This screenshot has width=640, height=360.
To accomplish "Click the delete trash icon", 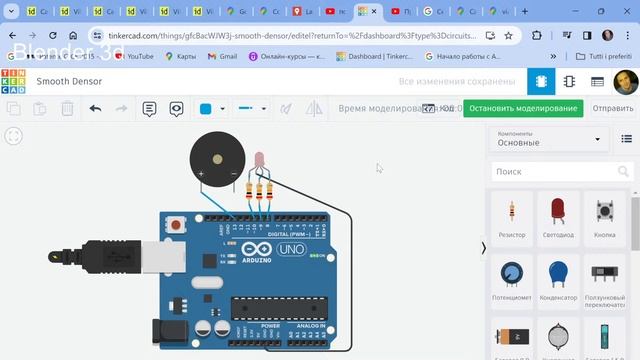I will pos(67,109).
